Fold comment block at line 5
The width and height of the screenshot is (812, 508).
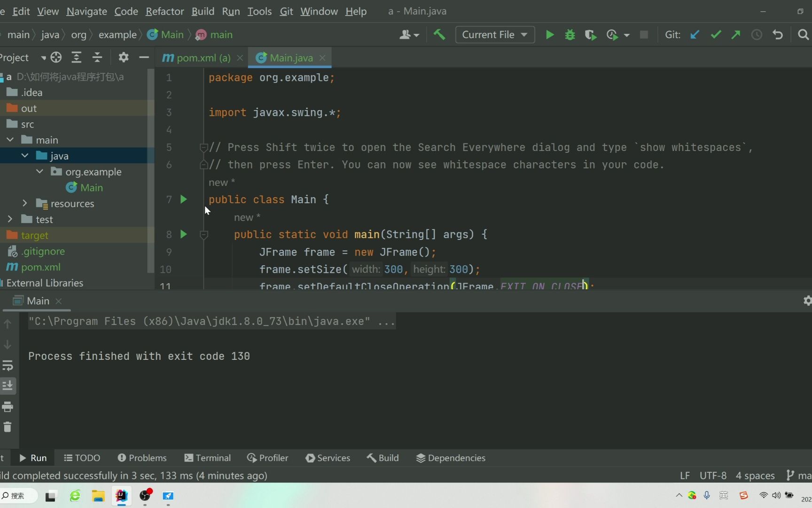(204, 148)
